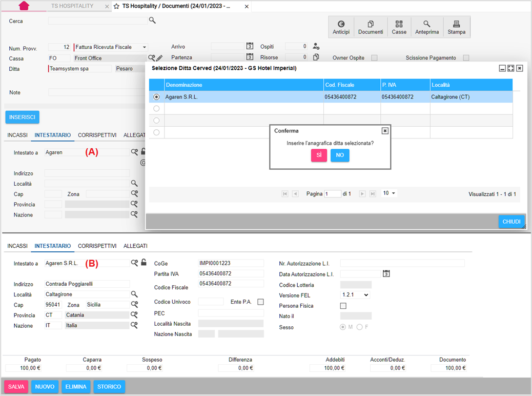The height and width of the screenshot is (396, 532).
Task: Switch to the upper INTESTATARIO tab
Action: click(x=53, y=135)
